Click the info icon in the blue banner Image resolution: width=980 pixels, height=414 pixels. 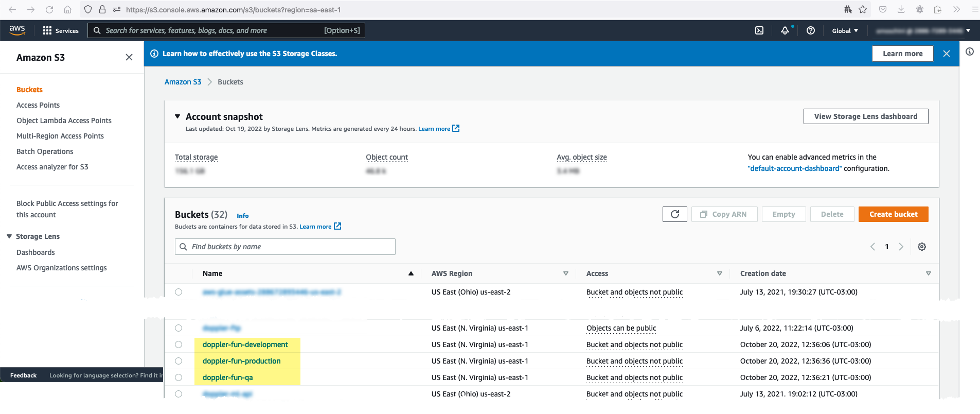pyautogui.click(x=154, y=54)
